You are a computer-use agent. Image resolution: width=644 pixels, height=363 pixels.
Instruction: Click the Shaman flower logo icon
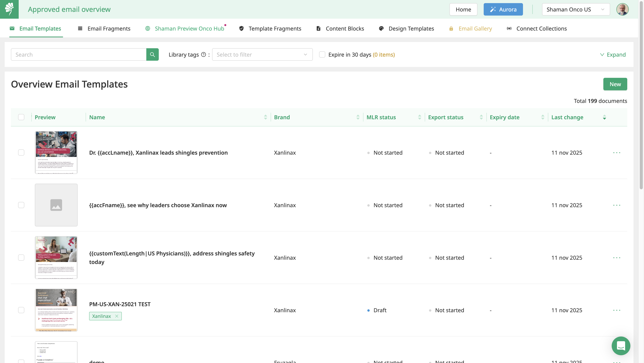(9, 9)
